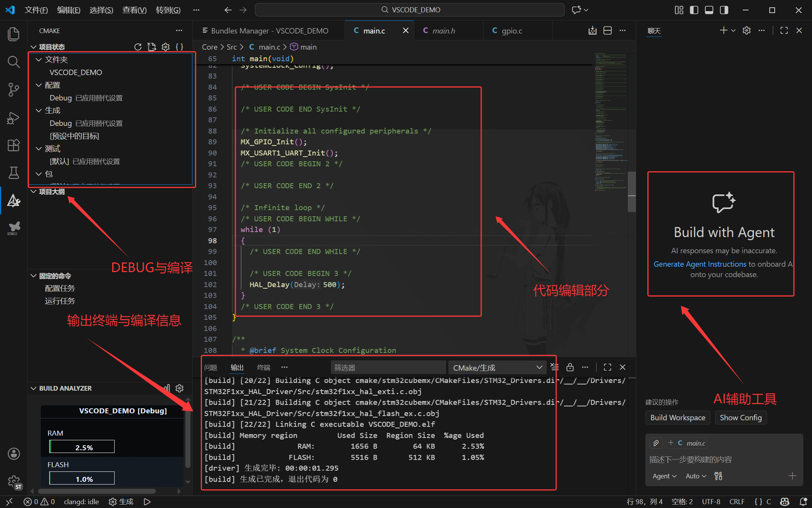Screen dimensions: 812x508
Task: Click the Build Workspace button
Action: pyautogui.click(x=677, y=418)
